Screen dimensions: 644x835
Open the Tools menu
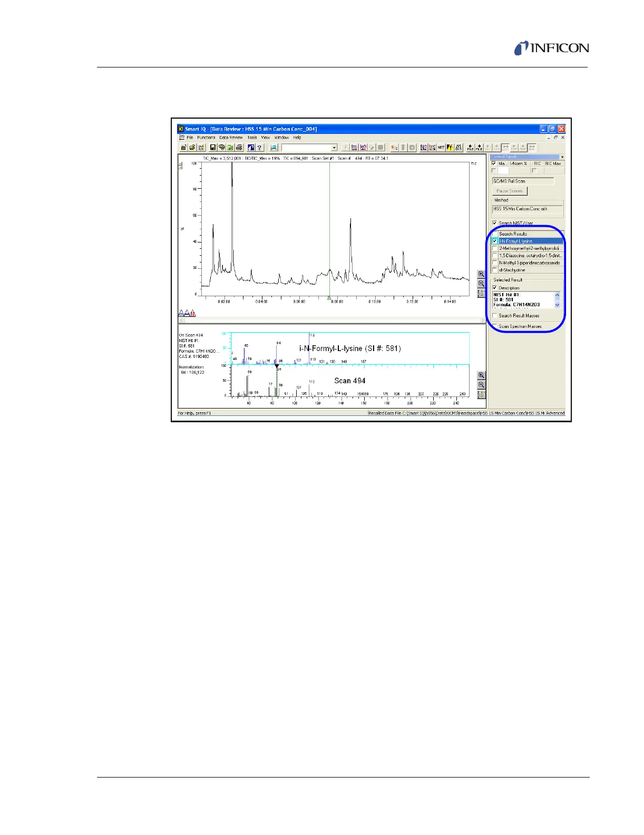click(x=252, y=138)
